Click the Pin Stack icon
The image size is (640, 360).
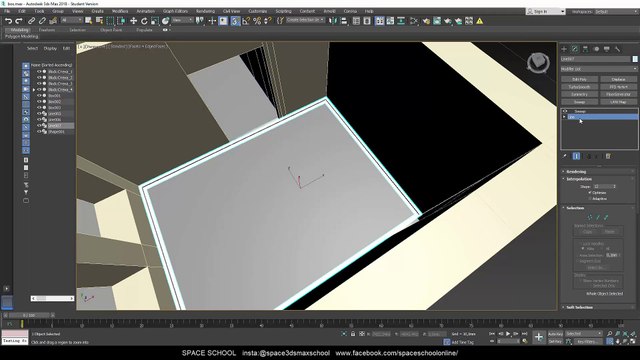pyautogui.click(x=565, y=156)
